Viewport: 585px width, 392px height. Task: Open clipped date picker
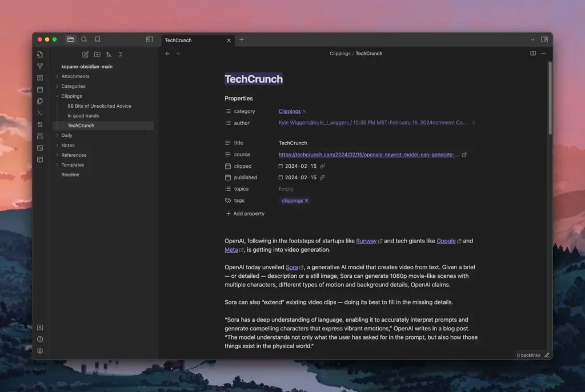(281, 166)
